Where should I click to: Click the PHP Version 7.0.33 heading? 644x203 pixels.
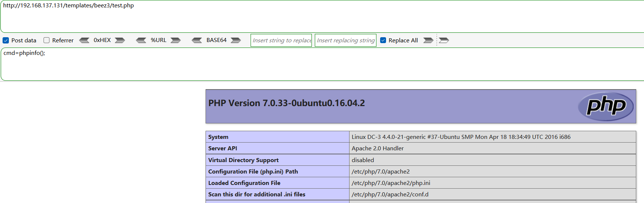click(286, 103)
